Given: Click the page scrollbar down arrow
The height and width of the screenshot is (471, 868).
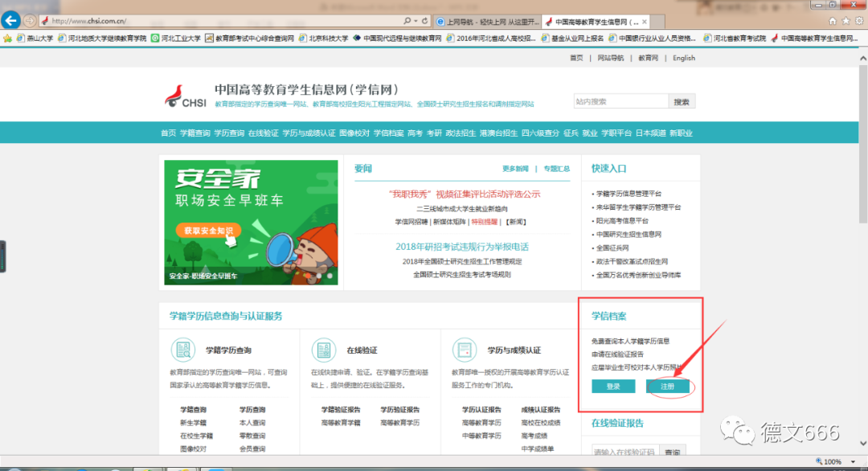Looking at the screenshot, I should [x=863, y=444].
